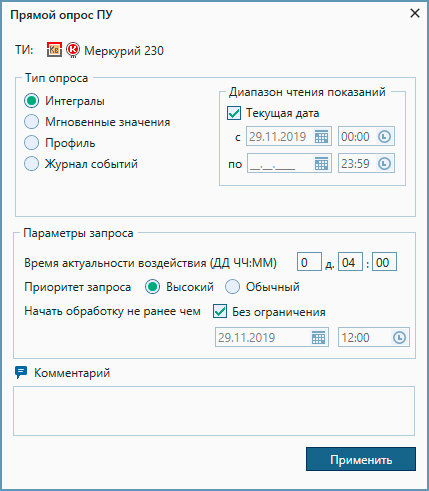Click the Приоритет запроса label
429x491 pixels.
pos(77,287)
